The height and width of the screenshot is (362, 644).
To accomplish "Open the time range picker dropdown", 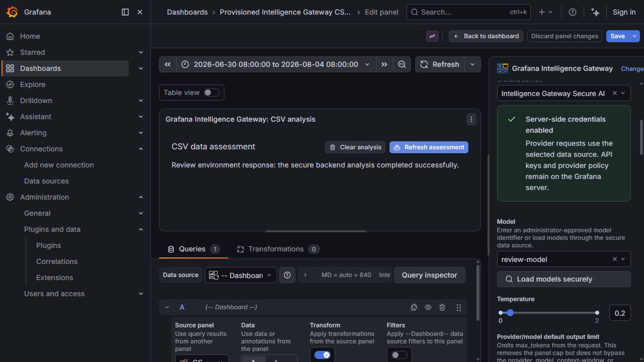I will tap(276, 64).
